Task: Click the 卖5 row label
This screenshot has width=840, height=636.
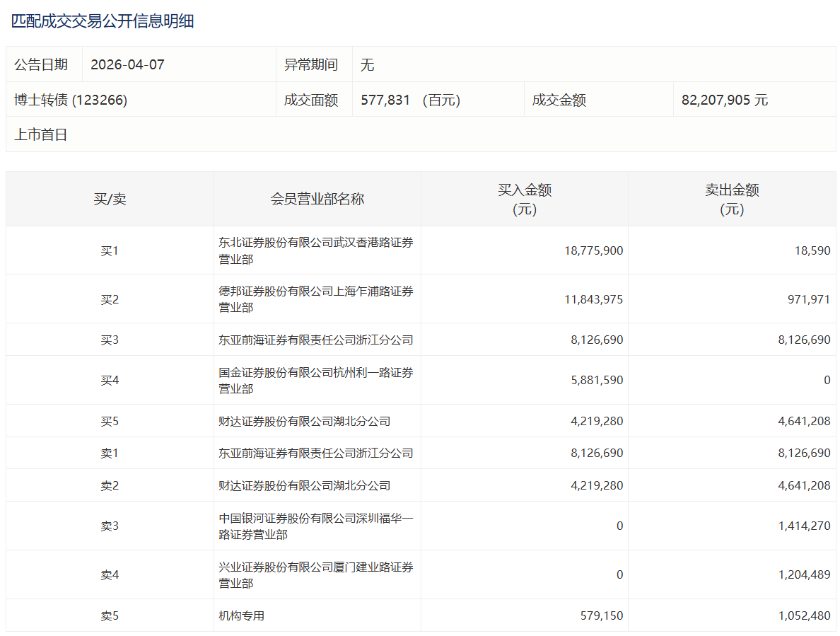Action: pyautogui.click(x=110, y=615)
